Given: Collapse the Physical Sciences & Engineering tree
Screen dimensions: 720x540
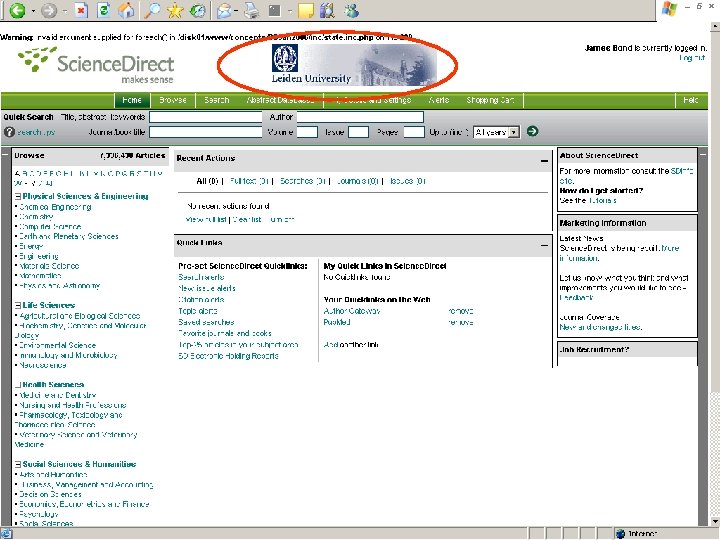Looking at the screenshot, I should point(18,197).
